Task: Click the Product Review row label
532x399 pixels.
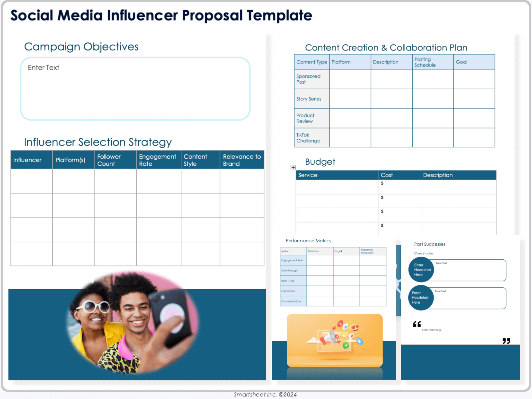Action: click(312, 118)
